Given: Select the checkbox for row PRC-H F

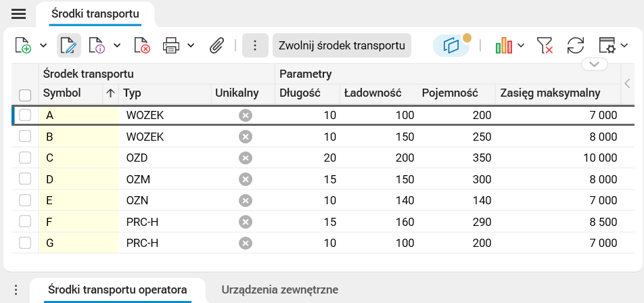Looking at the screenshot, I should (x=25, y=221).
